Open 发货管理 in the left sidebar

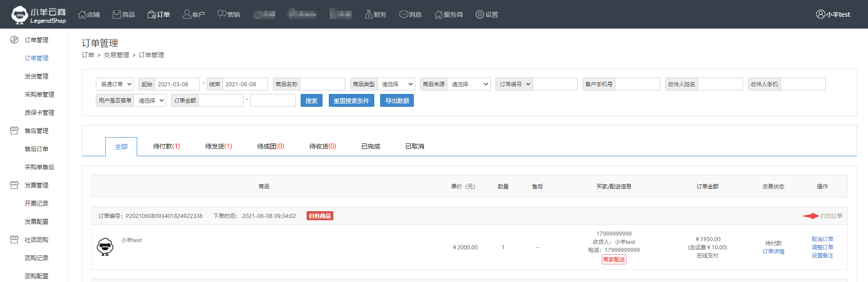pos(36,76)
